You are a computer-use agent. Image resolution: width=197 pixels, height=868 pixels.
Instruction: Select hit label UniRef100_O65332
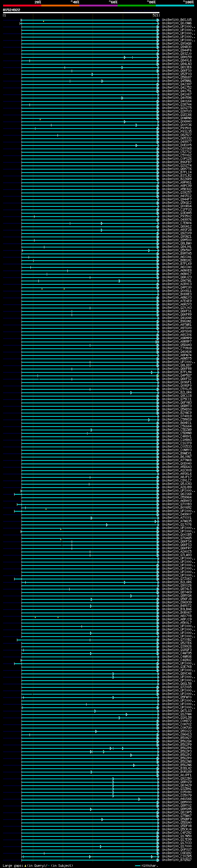[x=176, y=139]
